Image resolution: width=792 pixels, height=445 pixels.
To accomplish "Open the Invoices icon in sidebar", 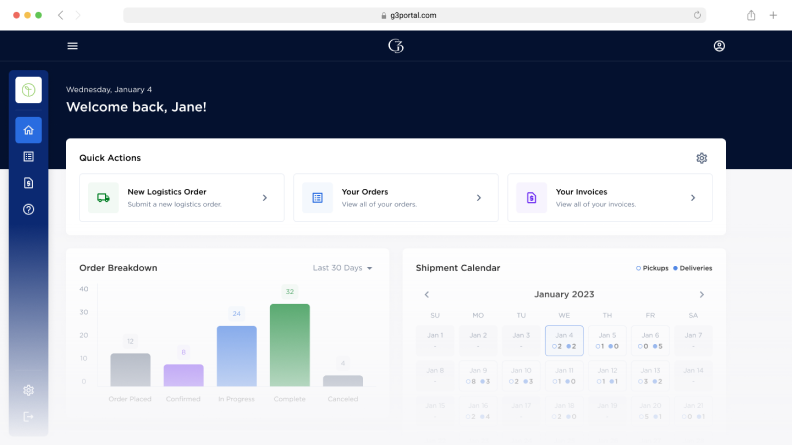I will point(28,183).
